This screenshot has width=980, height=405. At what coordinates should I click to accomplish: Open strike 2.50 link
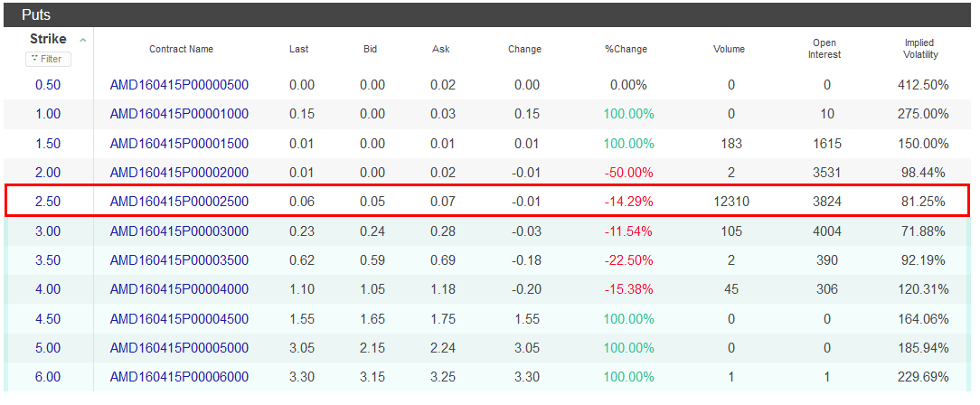pos(48,202)
